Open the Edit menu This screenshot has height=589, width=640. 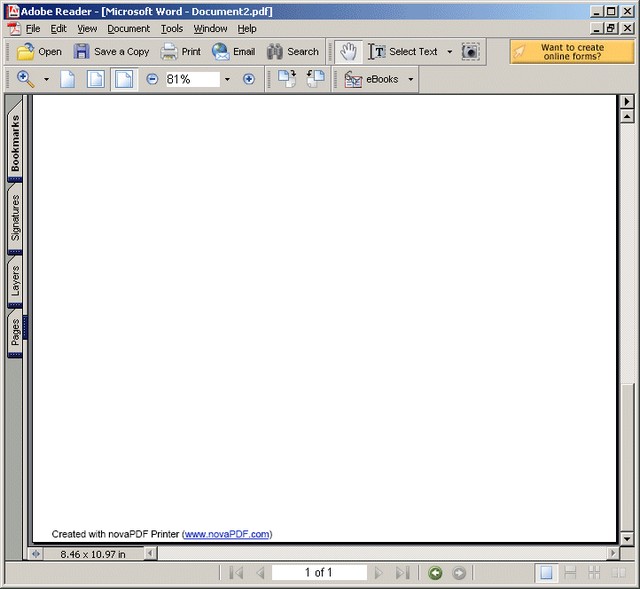click(x=58, y=29)
